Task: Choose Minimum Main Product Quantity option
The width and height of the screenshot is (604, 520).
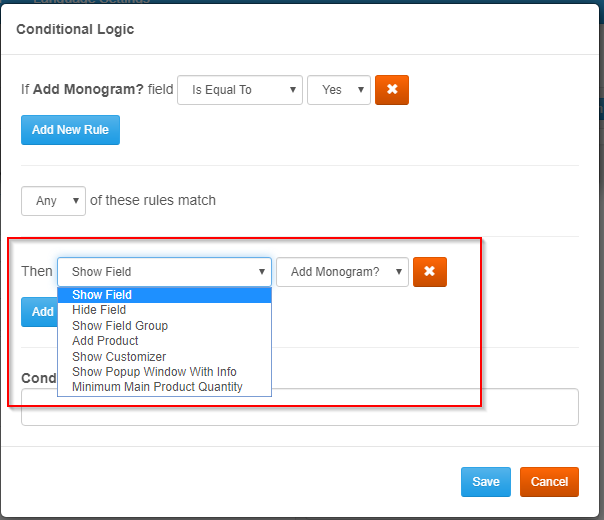Action: [164, 387]
